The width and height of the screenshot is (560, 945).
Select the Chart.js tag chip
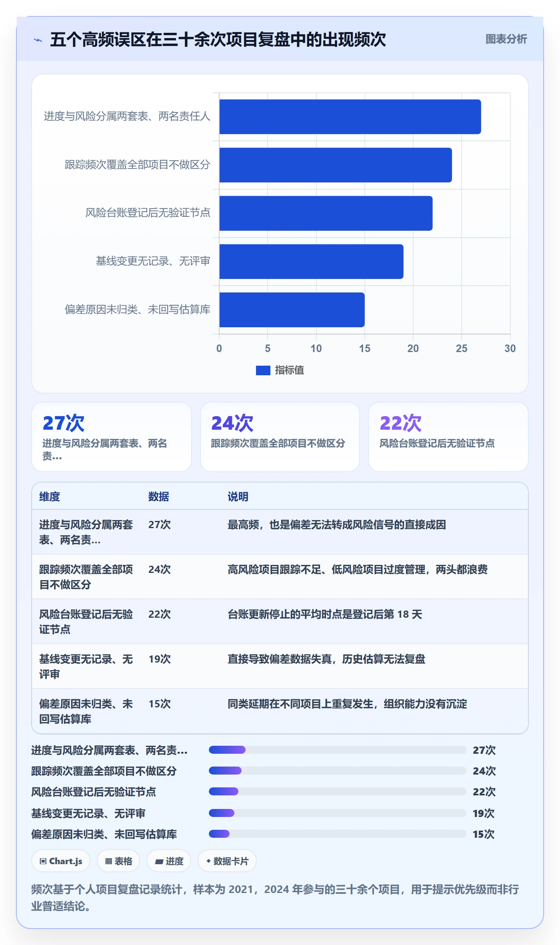coord(61,861)
